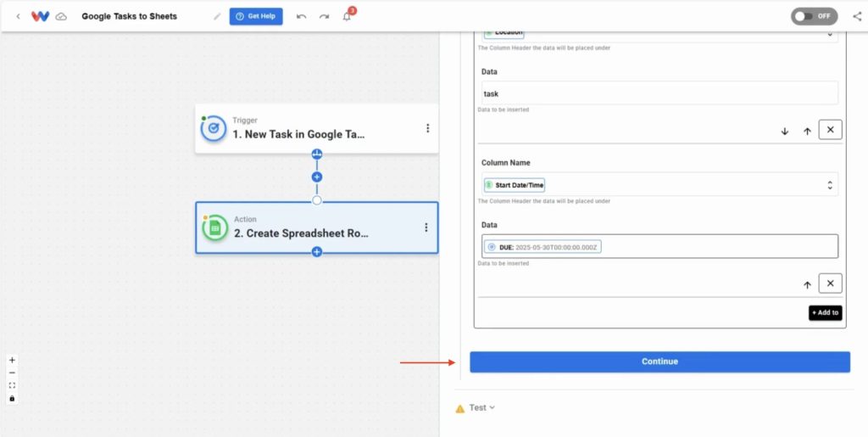The height and width of the screenshot is (437, 868).
Task: Click the + Add to button
Action: [826, 313]
